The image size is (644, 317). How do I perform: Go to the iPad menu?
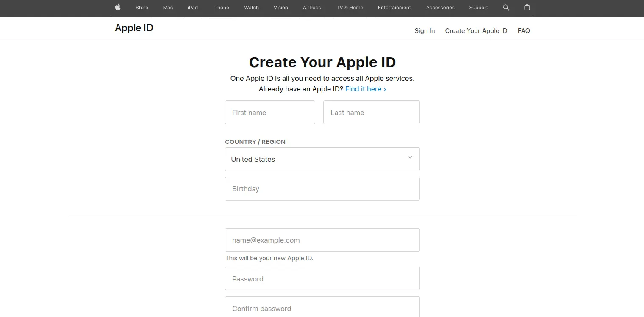click(193, 8)
